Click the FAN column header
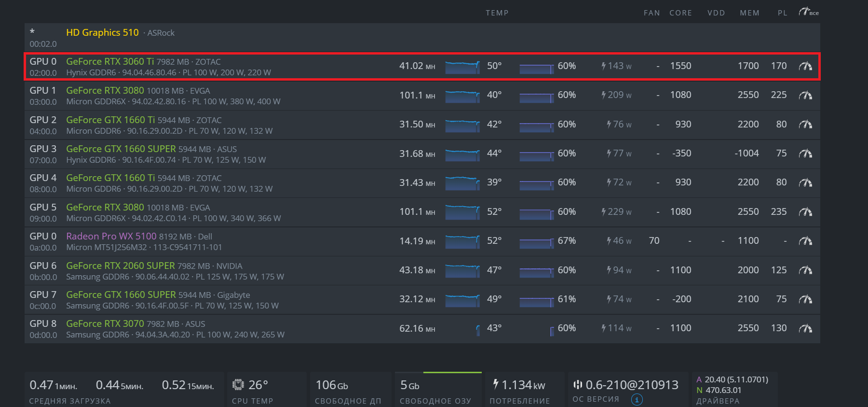Screen dimensions: 868x407 [x=651, y=13]
